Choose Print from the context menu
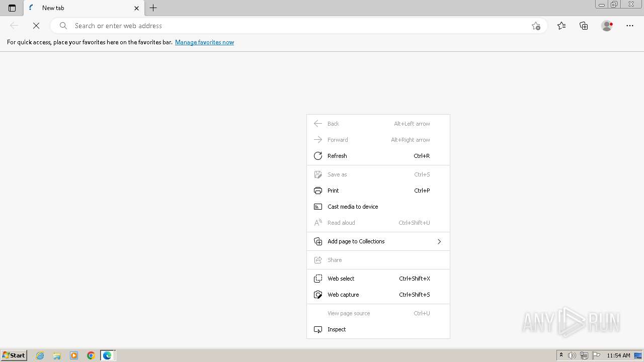Screen dimensions: 644x362 378,191
